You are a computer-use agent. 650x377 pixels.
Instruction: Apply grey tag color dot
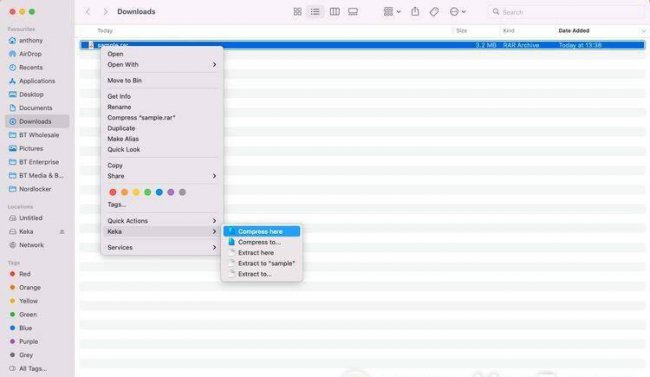tap(182, 192)
